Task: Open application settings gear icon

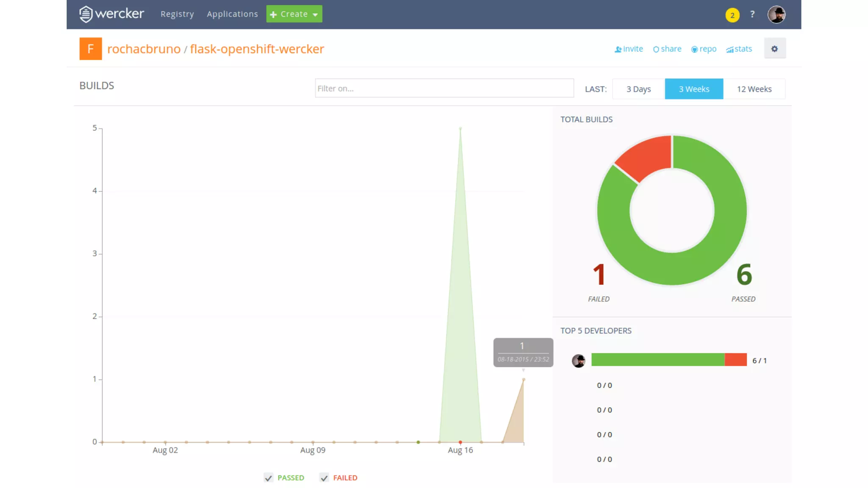Action: 774,49
